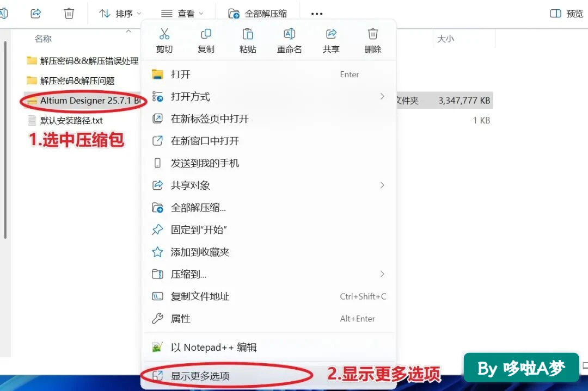Click the pin icon beside 固定到"开始"

click(157, 229)
